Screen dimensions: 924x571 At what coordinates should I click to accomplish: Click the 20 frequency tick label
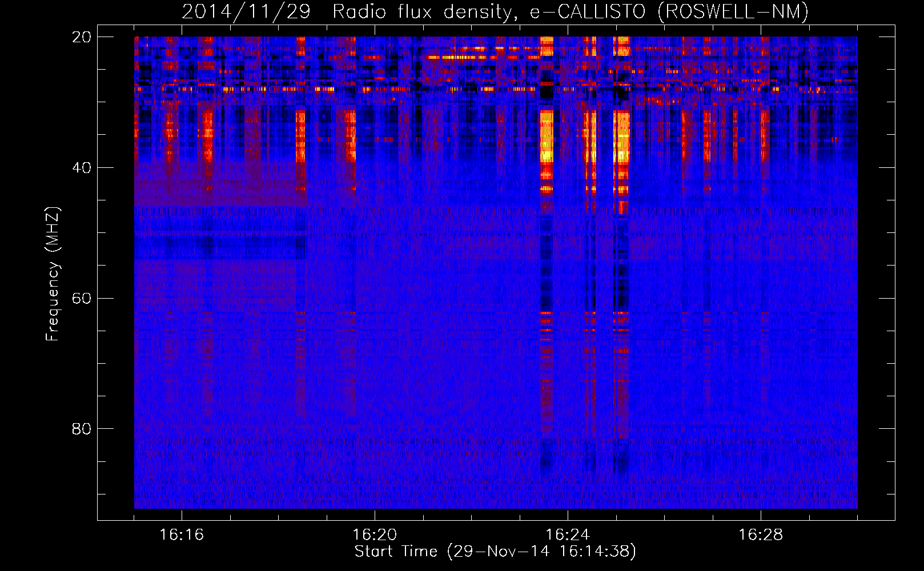point(82,37)
